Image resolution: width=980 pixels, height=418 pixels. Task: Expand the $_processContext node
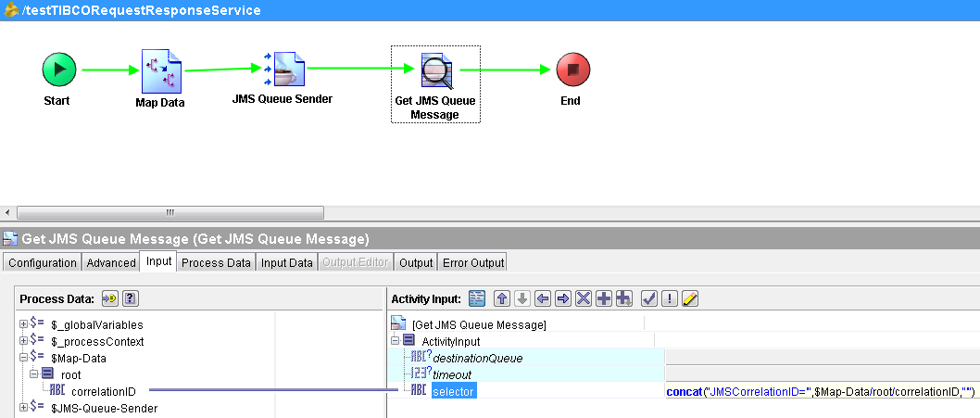click(x=22, y=341)
